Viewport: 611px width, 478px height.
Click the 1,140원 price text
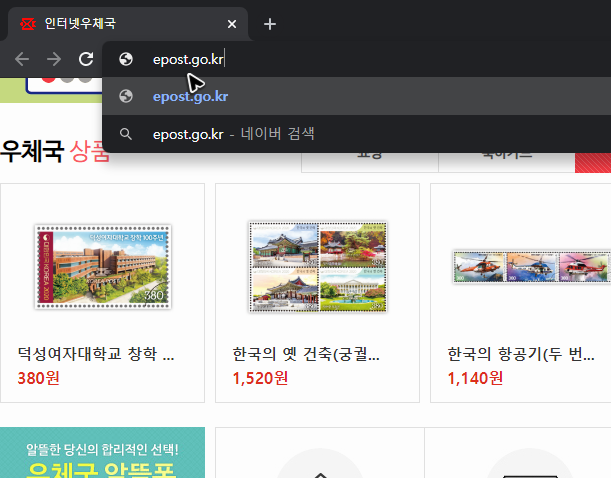pos(475,378)
